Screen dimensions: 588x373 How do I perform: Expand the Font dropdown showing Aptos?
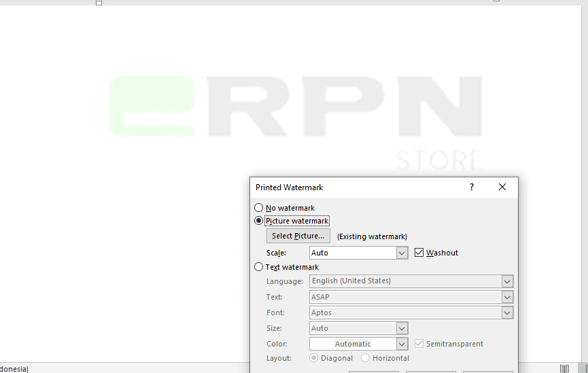pyautogui.click(x=507, y=313)
